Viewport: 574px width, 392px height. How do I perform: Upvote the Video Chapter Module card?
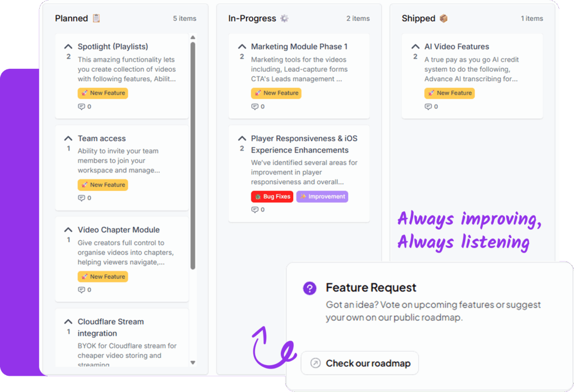pos(68,230)
